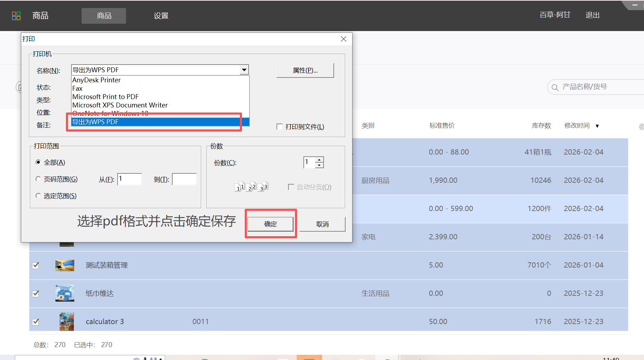Open the printer name dropdown arrow
The image size is (644, 360).
244,70
